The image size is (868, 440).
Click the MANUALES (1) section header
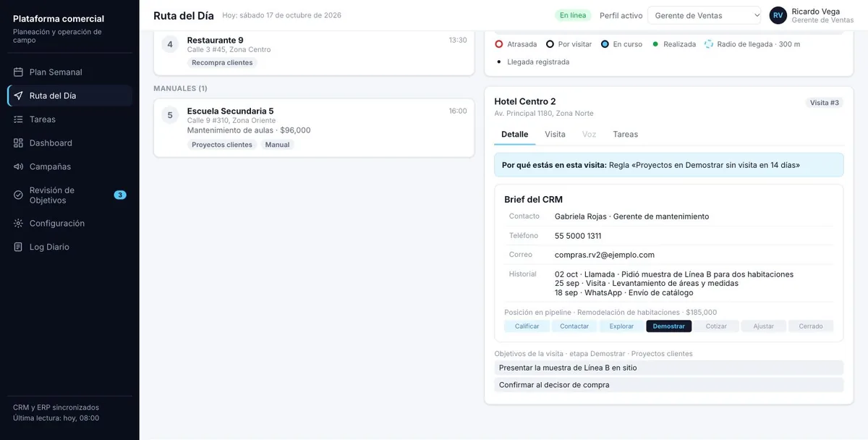click(180, 88)
